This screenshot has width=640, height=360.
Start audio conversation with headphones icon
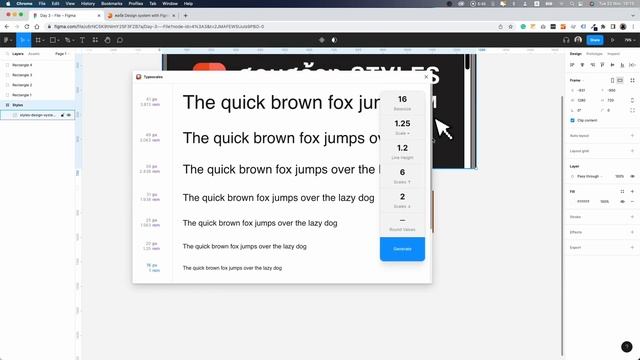click(566, 40)
